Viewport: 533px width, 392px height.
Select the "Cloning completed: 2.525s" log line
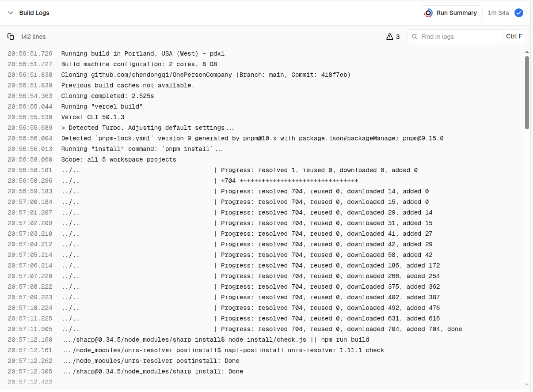(x=107, y=96)
